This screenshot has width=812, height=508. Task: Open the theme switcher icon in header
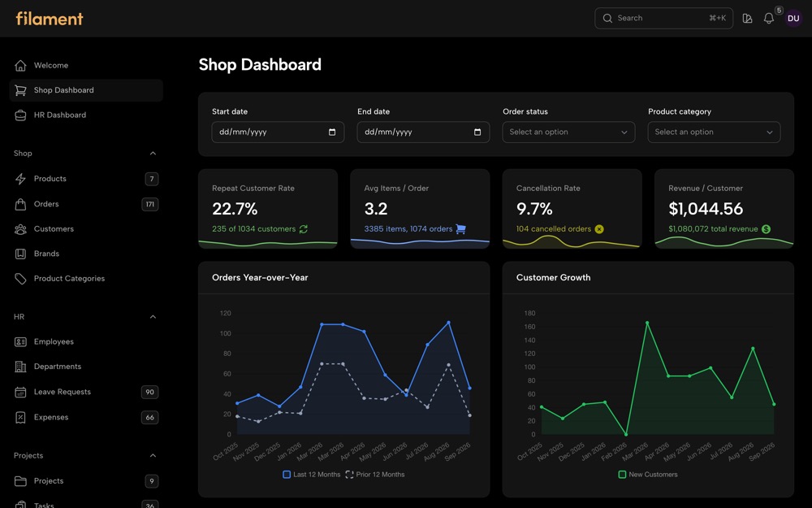(747, 19)
